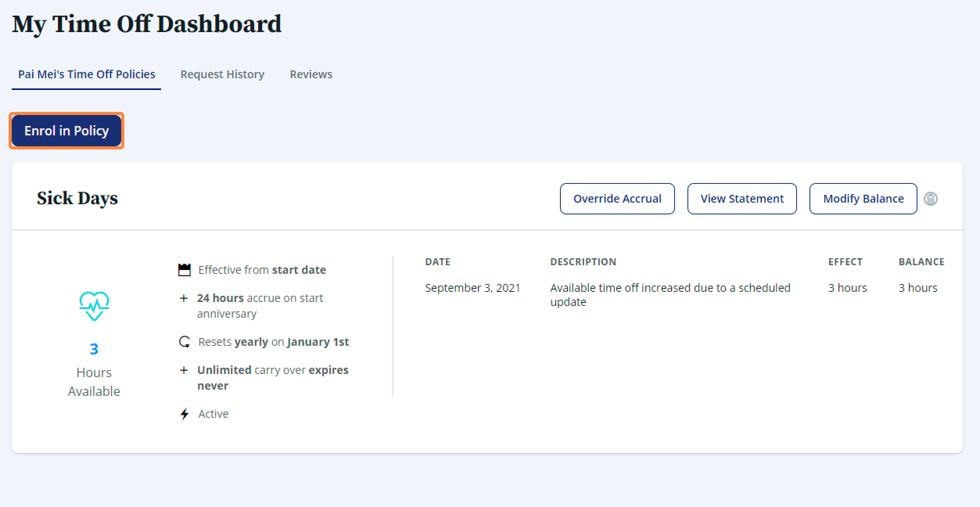Viewport: 980px width, 507px height.
Task: Click the My Time Off Dashboard title
Action: [147, 24]
